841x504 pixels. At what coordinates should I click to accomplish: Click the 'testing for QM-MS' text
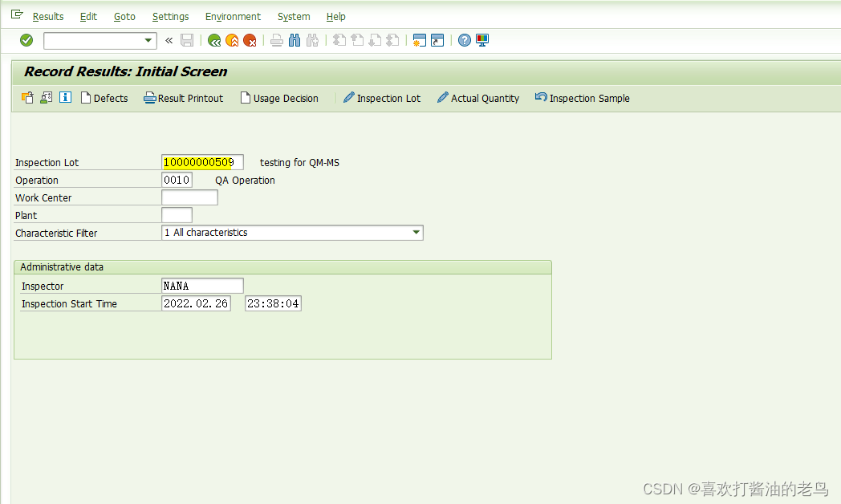pos(300,162)
